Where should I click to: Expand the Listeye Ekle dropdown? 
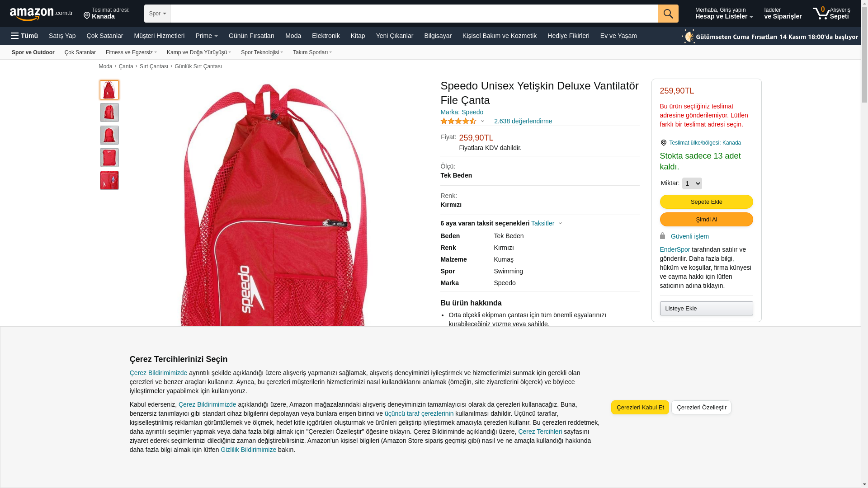click(706, 308)
